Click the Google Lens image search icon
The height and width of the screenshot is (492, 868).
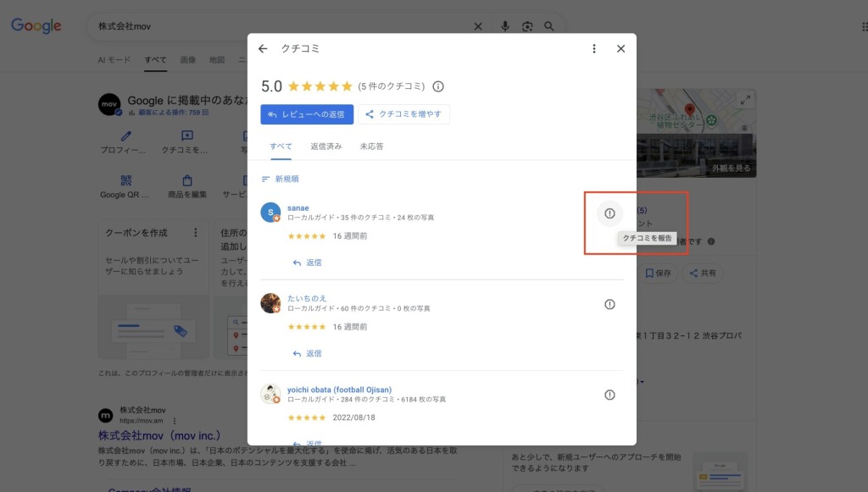527,26
